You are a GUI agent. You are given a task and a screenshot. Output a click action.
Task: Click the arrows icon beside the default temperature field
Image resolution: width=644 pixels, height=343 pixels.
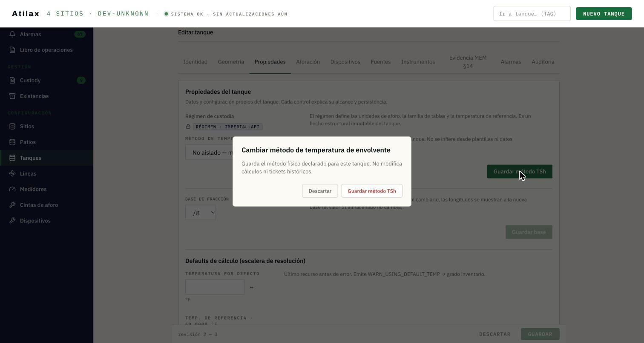coord(251,287)
